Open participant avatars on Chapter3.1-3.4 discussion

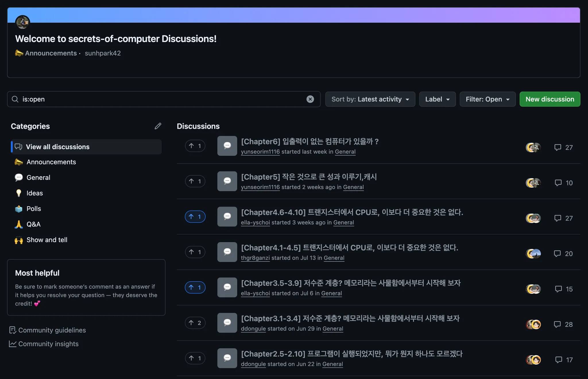click(x=533, y=324)
